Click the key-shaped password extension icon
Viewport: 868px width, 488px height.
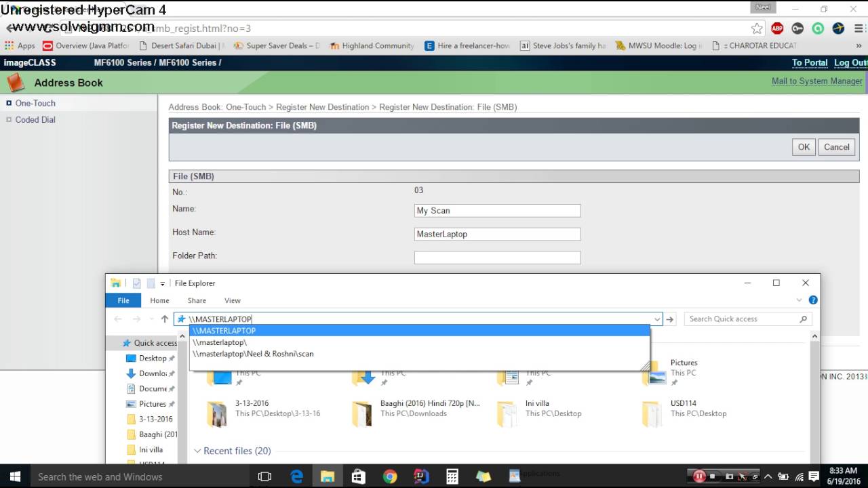797,28
